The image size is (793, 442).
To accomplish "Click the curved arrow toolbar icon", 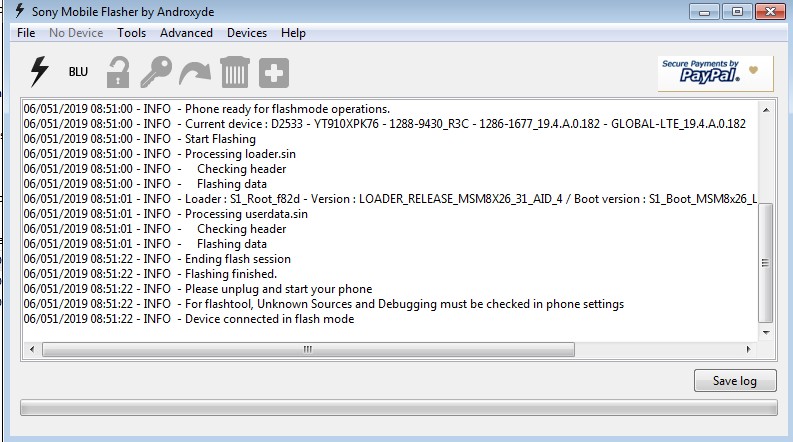I will [x=195, y=73].
